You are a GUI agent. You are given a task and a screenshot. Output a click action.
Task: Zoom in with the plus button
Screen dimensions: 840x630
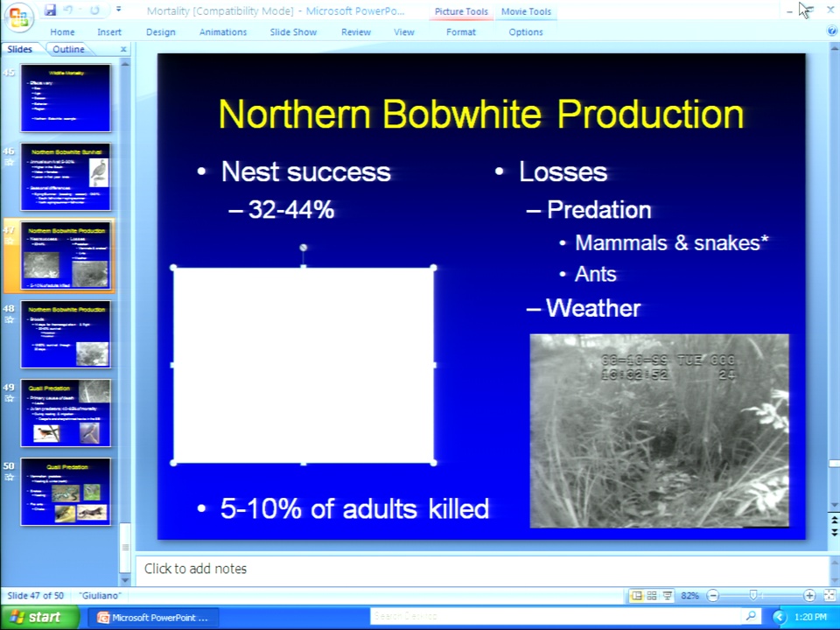pyautogui.click(x=809, y=595)
